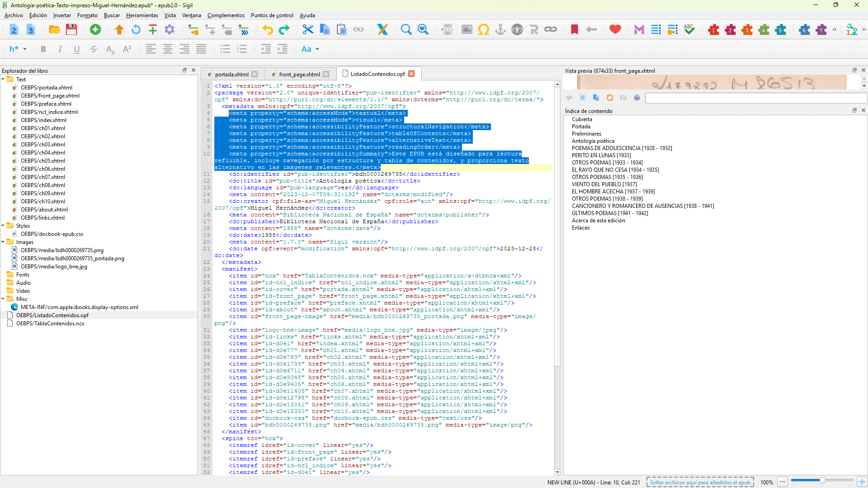The width and height of the screenshot is (868, 488).
Task: Click the Cut scissors icon
Action: click(308, 30)
